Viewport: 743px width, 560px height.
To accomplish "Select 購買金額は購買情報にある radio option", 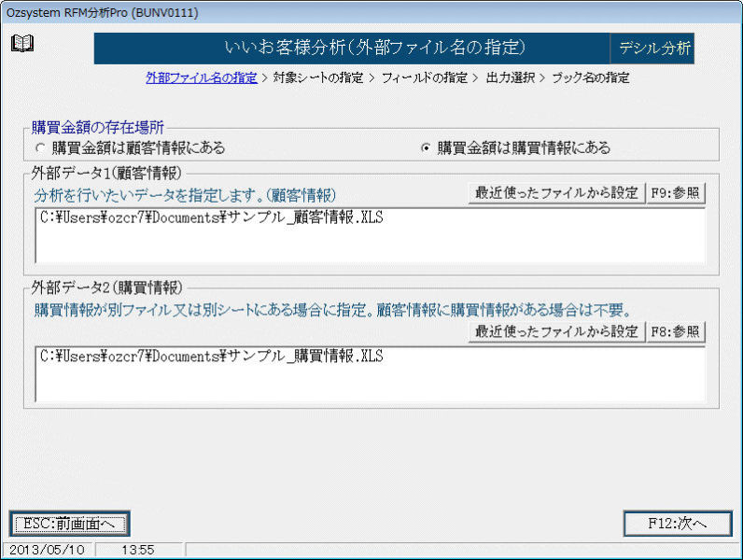I will click(515, 147).
